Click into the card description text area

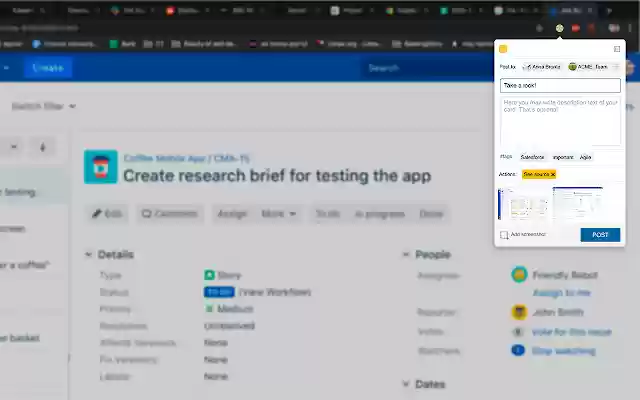560,121
